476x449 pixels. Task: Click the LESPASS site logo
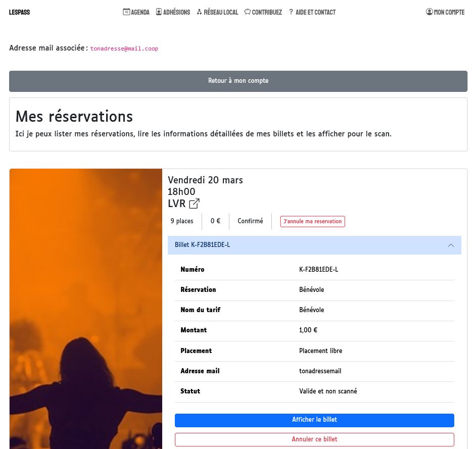pos(20,12)
